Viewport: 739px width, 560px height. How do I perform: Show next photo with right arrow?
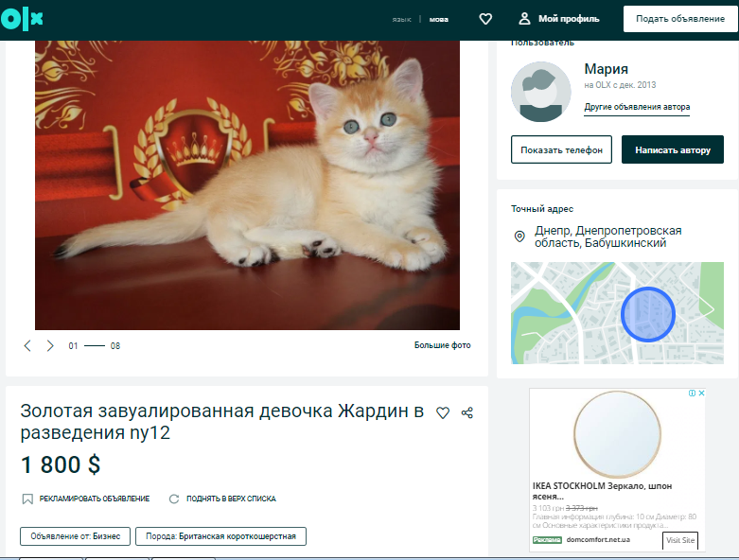click(x=50, y=346)
